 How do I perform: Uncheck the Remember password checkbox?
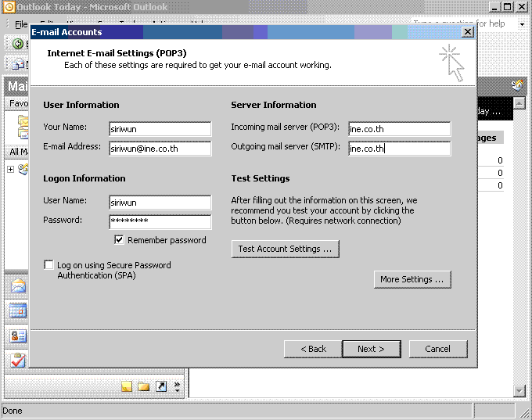[120, 240]
